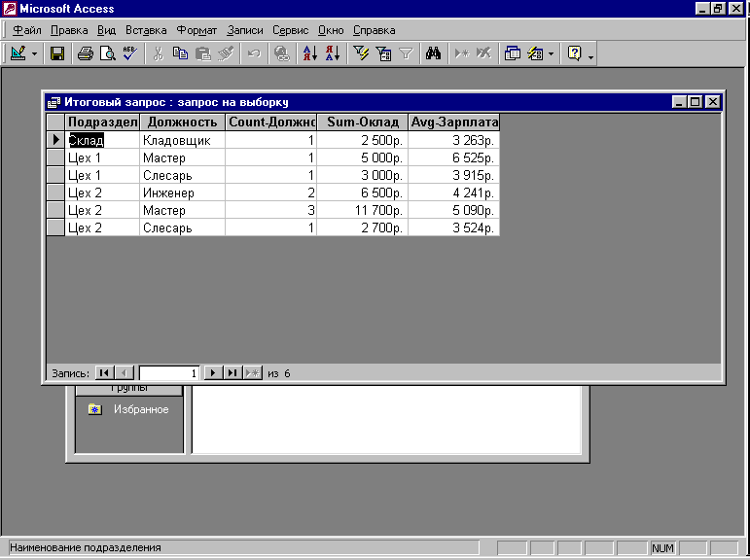Select the Склад row selector

[55, 140]
